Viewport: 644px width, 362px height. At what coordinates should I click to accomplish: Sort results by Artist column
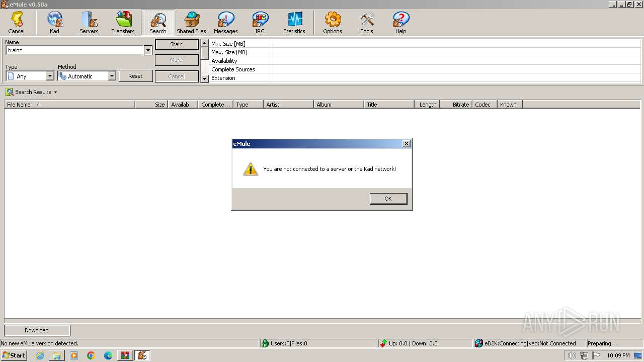[288, 105]
